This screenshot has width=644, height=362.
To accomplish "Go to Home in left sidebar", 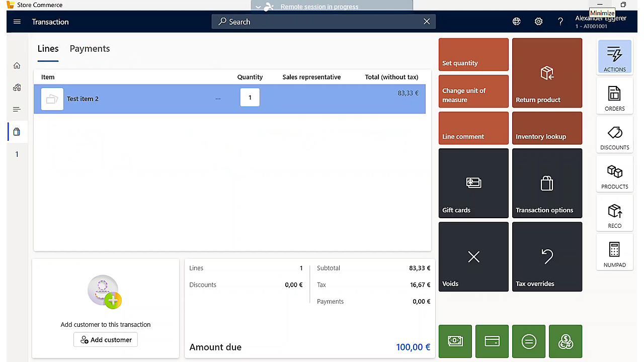I will 17,65.
